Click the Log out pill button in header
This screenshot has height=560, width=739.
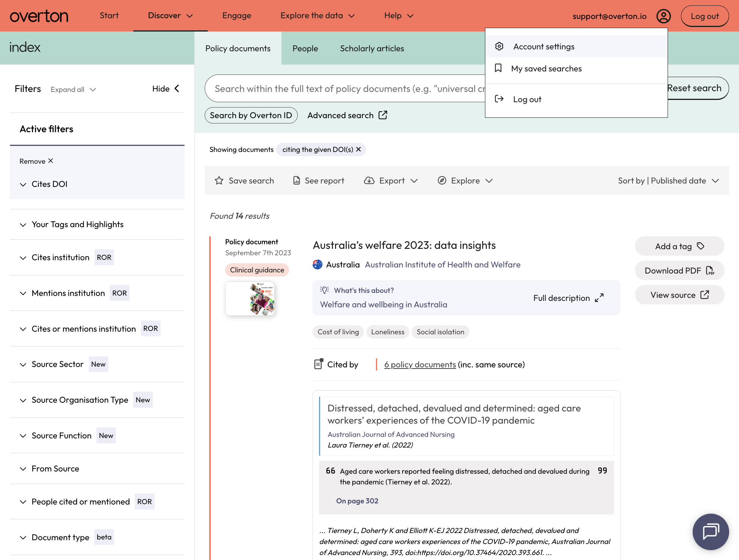coord(704,16)
